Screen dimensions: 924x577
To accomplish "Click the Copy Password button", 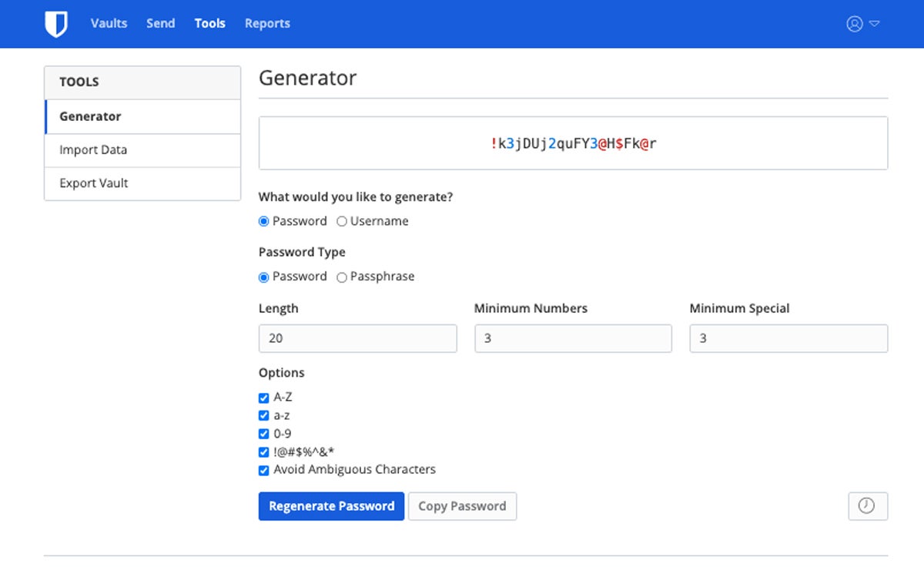I will (x=462, y=506).
